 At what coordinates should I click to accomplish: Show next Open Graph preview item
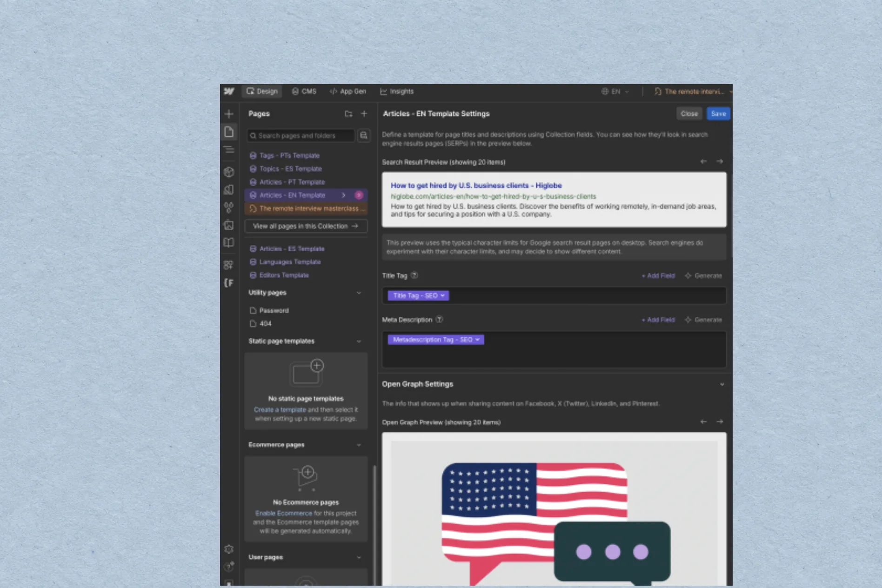(720, 422)
